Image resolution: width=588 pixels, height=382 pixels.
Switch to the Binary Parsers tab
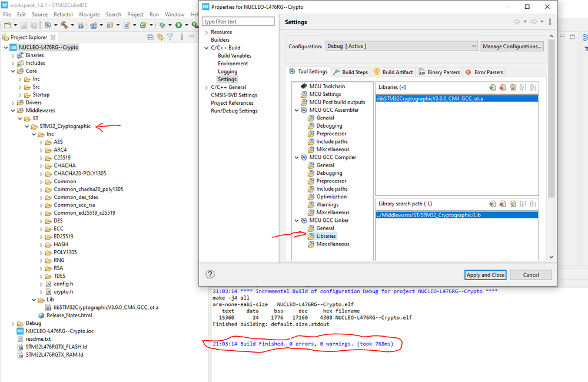[439, 72]
